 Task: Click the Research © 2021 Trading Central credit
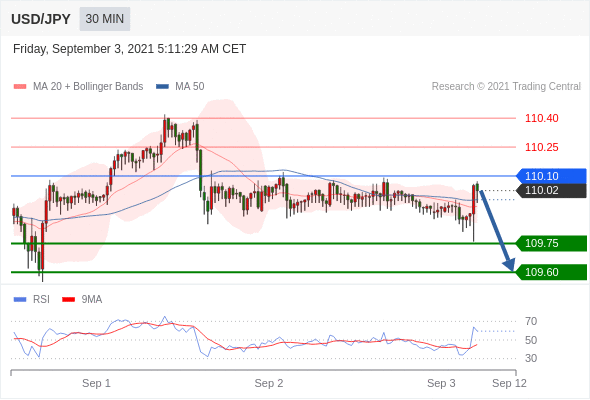506,87
